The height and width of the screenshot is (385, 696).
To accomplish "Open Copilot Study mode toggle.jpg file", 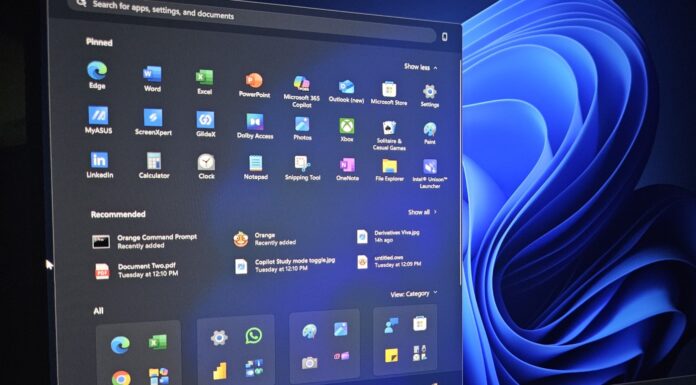I will point(285,265).
